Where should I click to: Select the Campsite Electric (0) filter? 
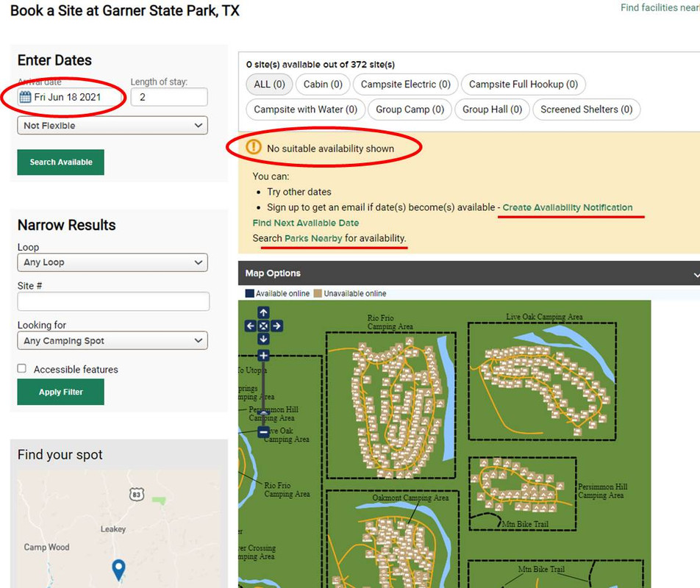pyautogui.click(x=405, y=85)
